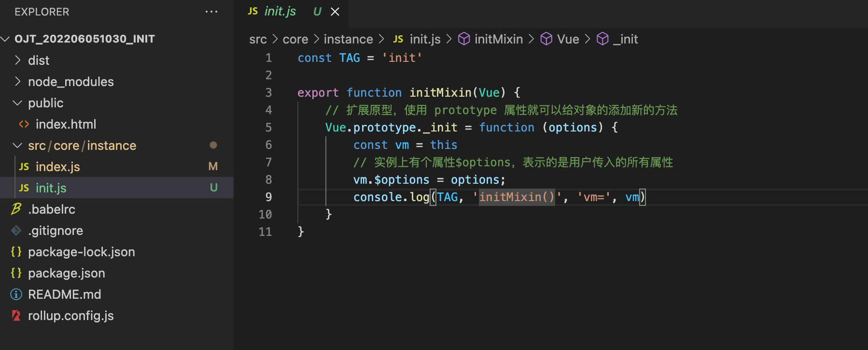Click _init in Vue.prototype._init
The height and width of the screenshot is (350, 868).
(x=440, y=128)
